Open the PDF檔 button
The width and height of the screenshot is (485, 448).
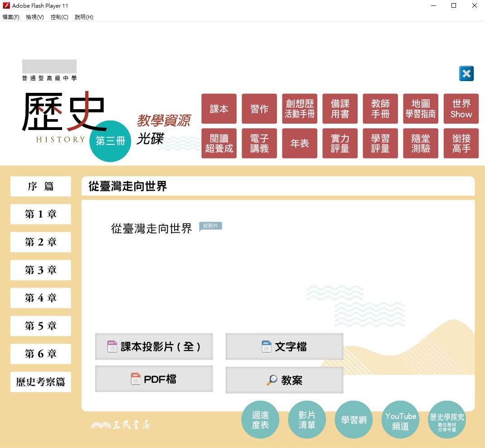click(154, 379)
